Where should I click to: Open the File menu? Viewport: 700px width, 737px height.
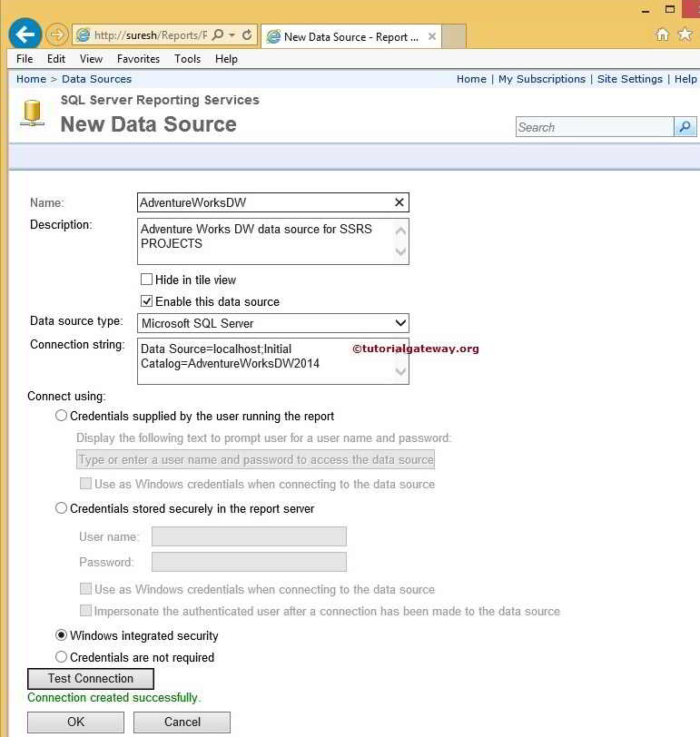25,59
